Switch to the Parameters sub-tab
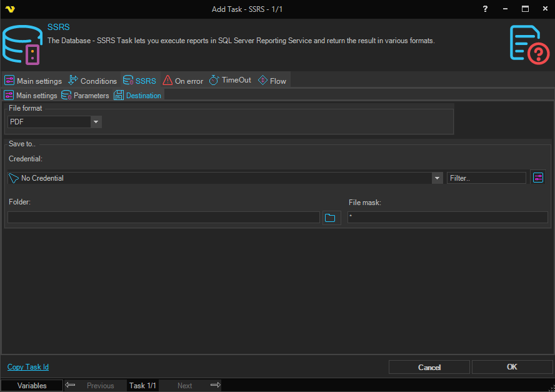 86,96
